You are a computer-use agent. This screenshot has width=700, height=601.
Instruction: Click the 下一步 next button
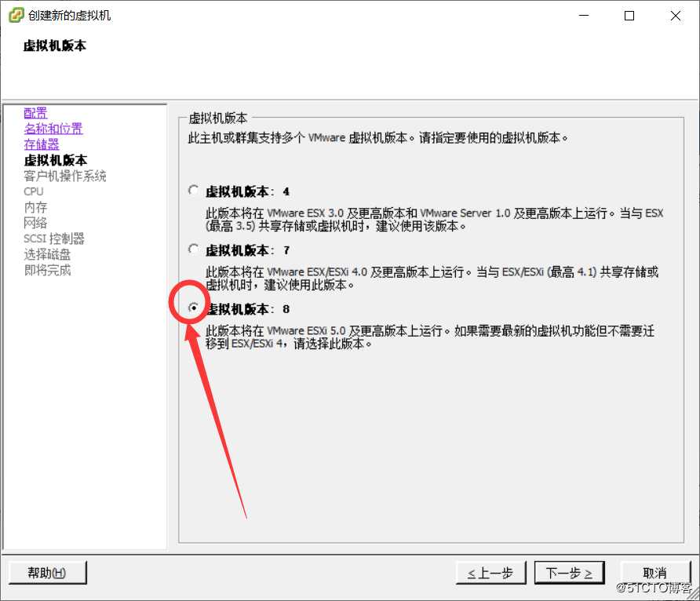(x=569, y=573)
